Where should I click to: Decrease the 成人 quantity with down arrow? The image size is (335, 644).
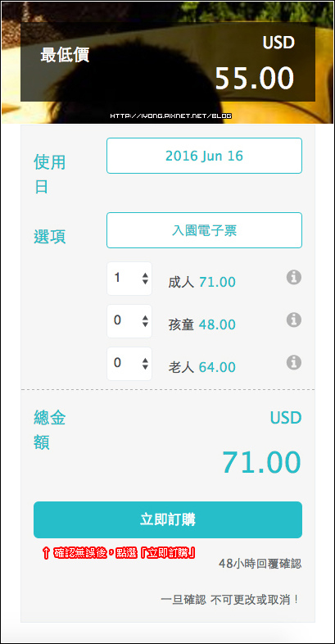(x=145, y=282)
